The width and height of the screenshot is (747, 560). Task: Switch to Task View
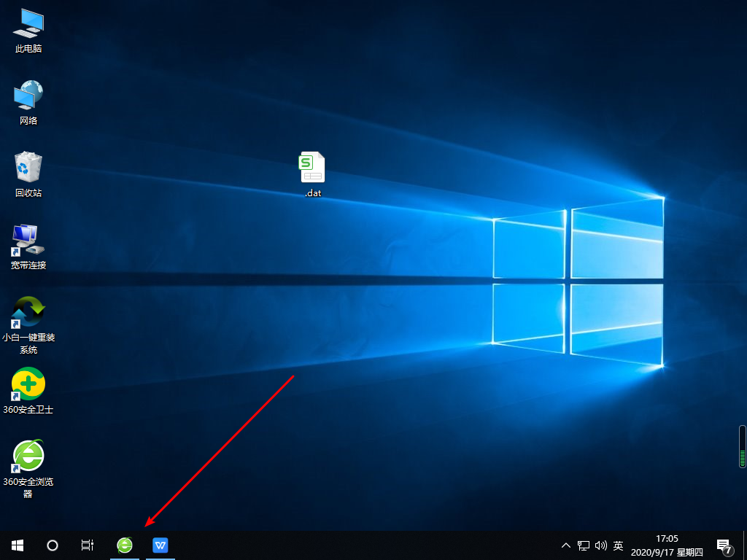tap(87, 545)
